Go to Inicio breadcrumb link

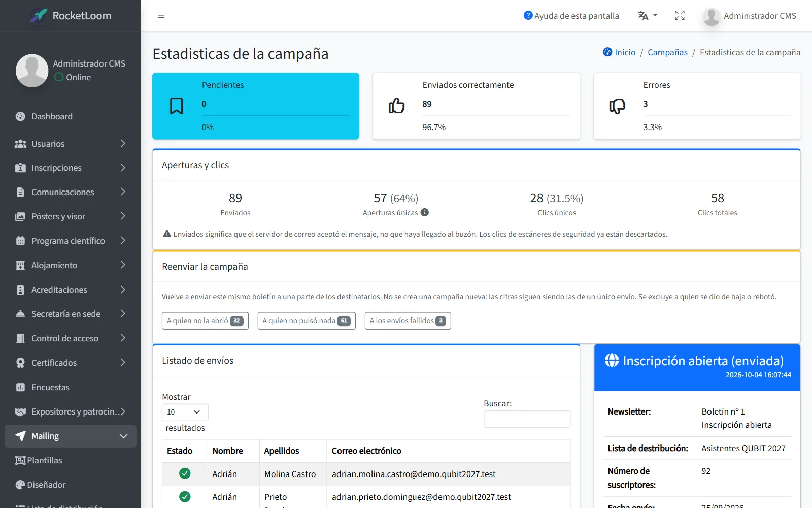coord(619,52)
